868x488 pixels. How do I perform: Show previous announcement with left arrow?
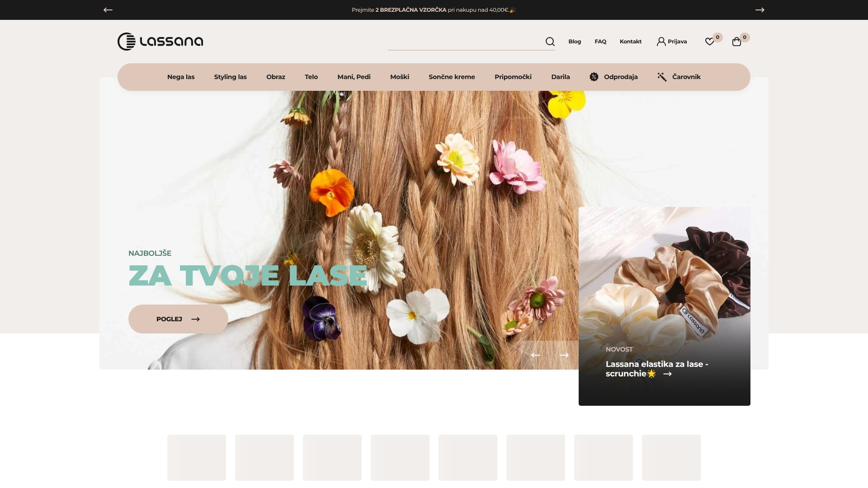pyautogui.click(x=108, y=10)
